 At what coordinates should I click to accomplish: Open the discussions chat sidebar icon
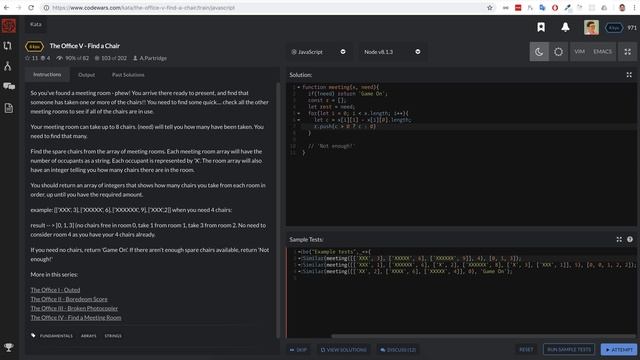coord(9,86)
